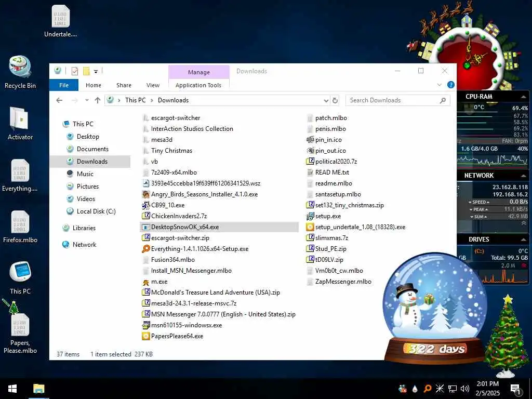The width and height of the screenshot is (532, 399).
Task: Select the Tiny Christmas folder
Action: click(x=171, y=151)
